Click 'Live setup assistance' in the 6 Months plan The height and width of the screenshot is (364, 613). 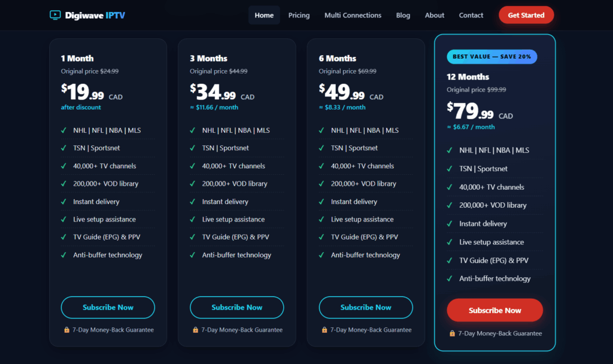[362, 219]
